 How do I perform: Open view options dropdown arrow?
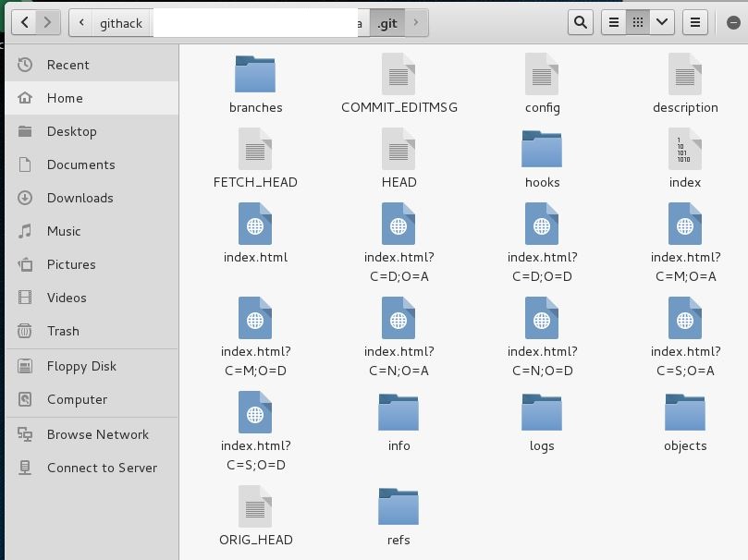pos(662,22)
